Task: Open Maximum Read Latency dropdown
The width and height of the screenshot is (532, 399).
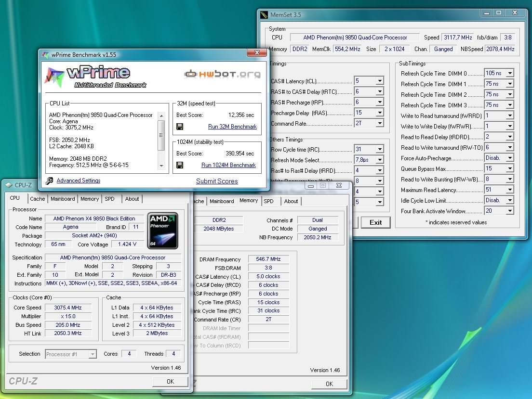Action: pos(510,190)
